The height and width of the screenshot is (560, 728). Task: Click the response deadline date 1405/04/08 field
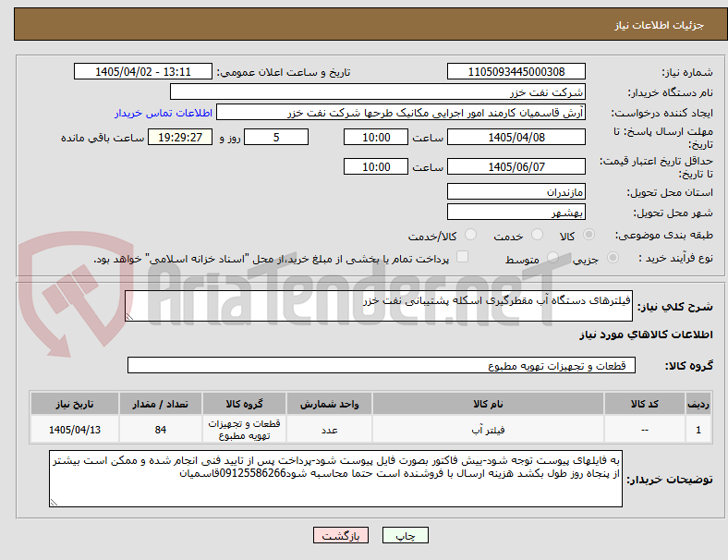point(516,137)
